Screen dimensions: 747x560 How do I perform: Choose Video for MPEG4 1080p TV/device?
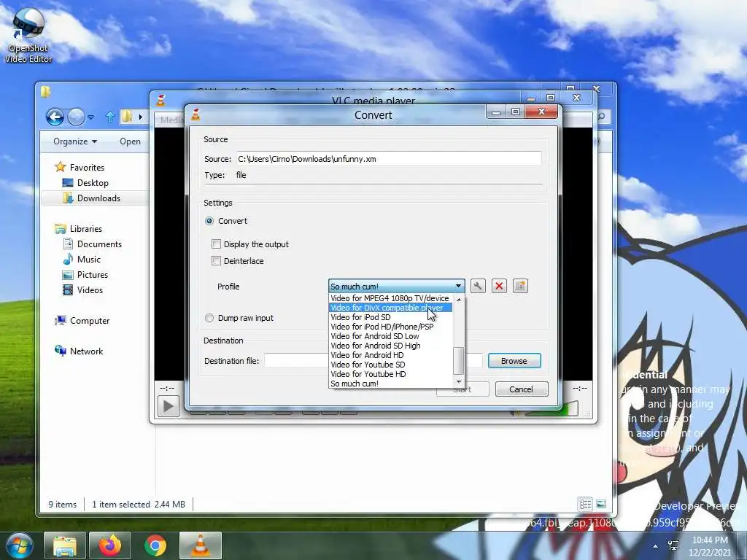(x=391, y=298)
